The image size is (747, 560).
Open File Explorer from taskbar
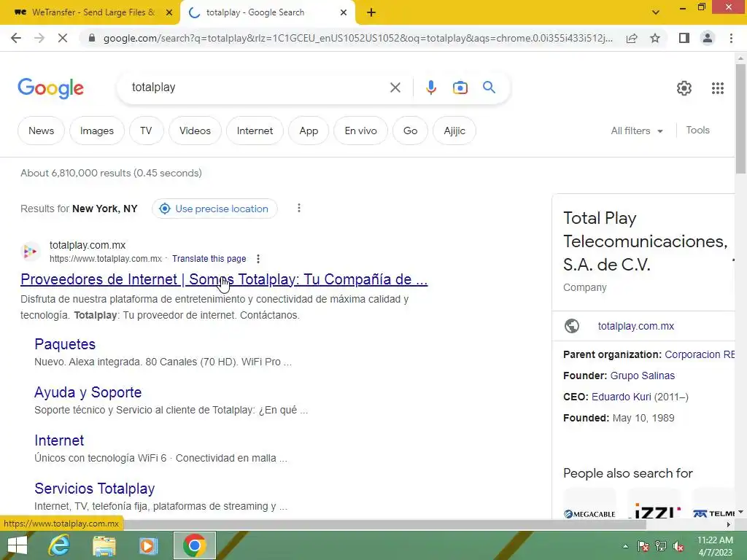point(104,545)
